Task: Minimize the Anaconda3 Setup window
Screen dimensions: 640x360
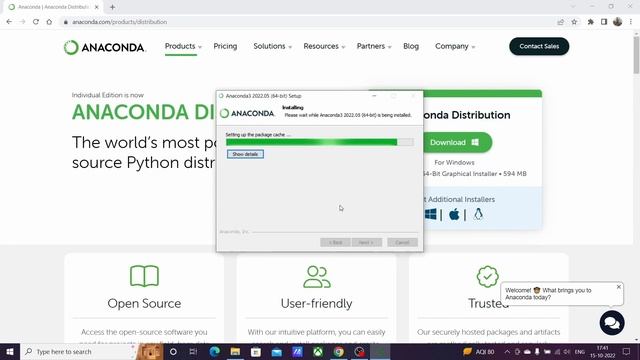Action: point(374,96)
